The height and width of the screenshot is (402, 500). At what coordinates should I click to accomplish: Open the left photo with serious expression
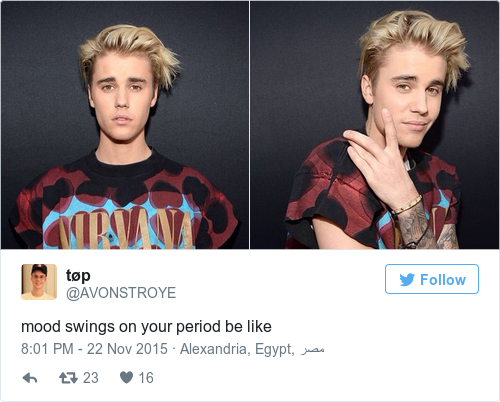(x=125, y=125)
